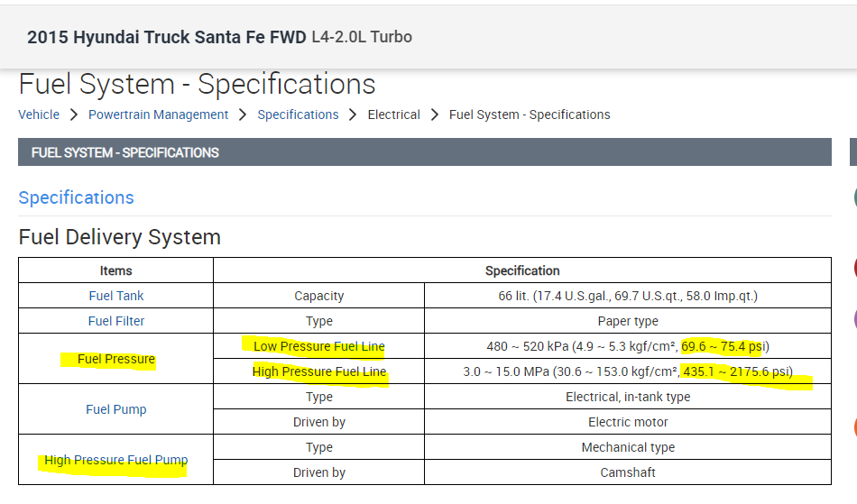
Task: Open the Fuel Tank link in table
Action: click(x=116, y=296)
